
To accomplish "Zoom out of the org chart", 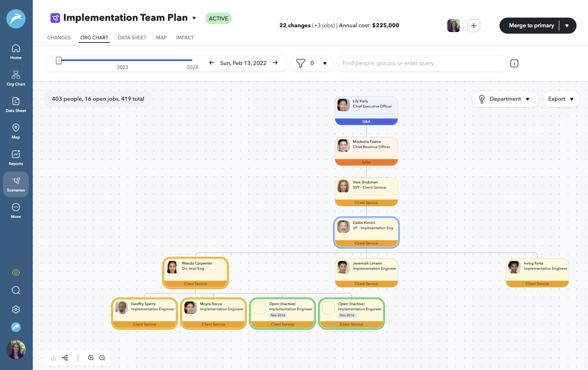I will (x=102, y=358).
